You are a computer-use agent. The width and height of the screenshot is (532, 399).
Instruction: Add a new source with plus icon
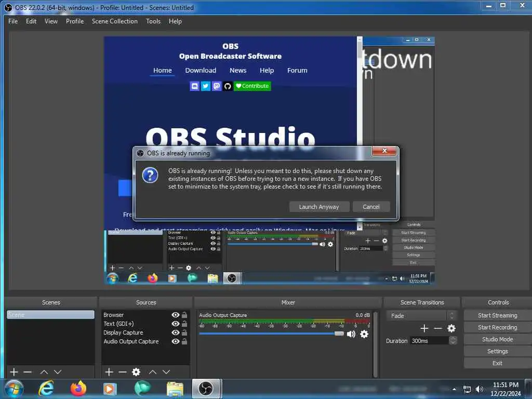click(109, 372)
